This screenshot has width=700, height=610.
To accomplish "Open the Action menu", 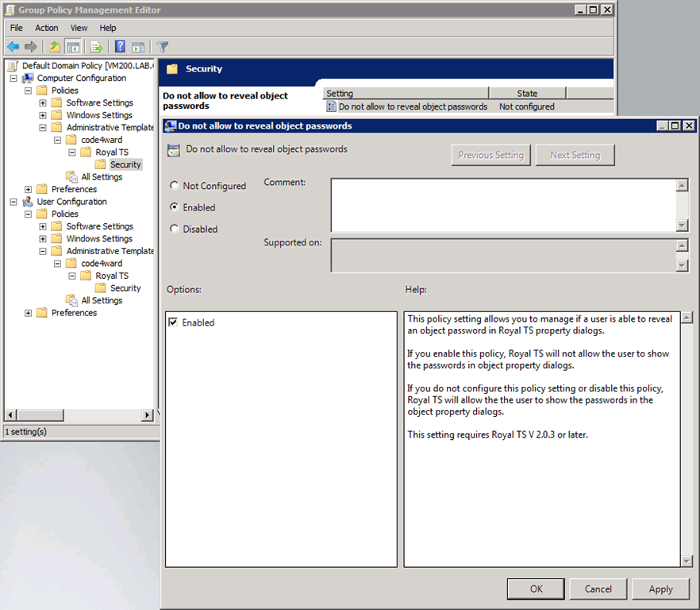I will point(46,28).
